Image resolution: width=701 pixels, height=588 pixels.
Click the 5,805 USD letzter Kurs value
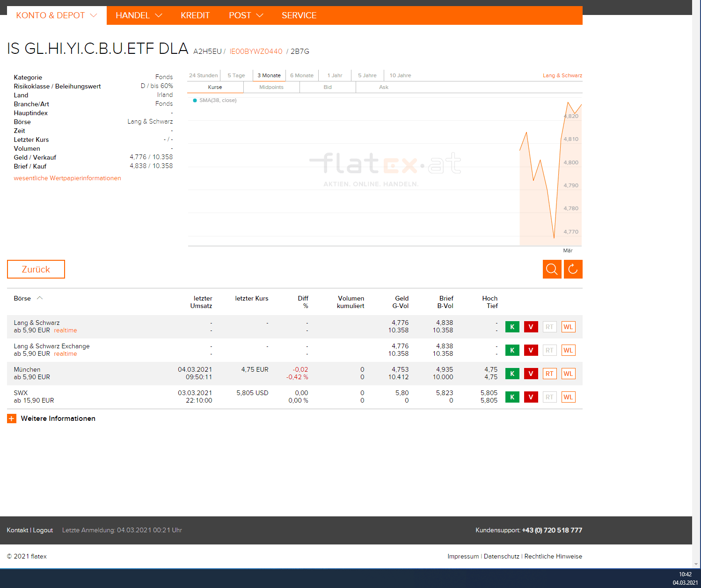tap(253, 393)
